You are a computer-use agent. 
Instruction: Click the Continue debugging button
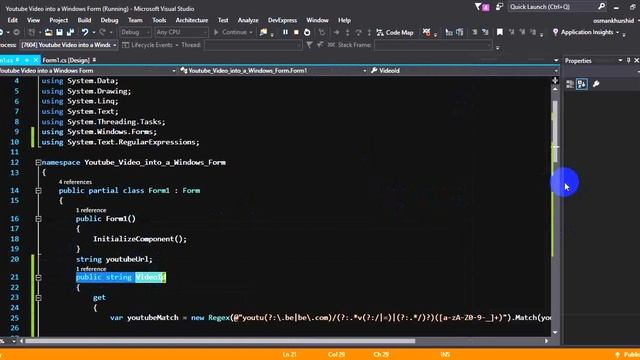click(x=233, y=32)
